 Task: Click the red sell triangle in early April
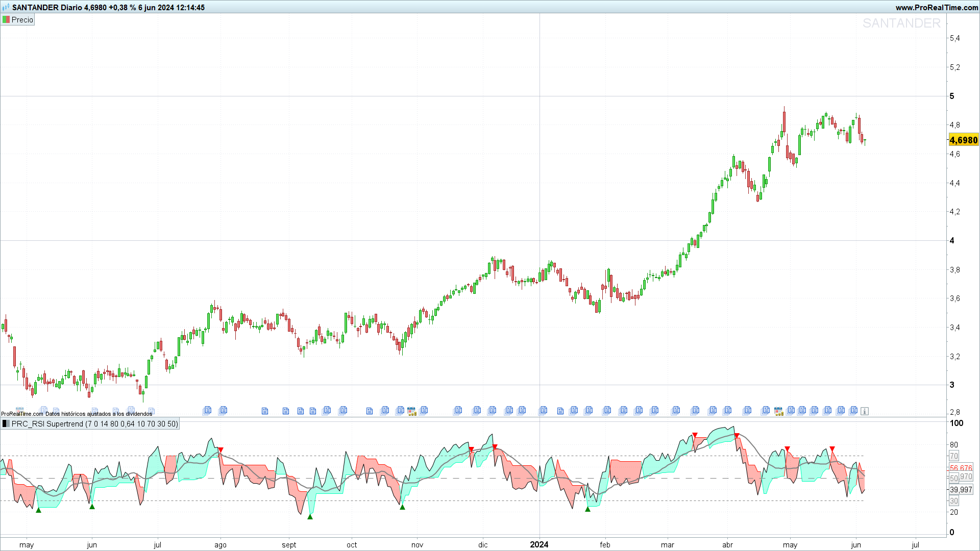[737, 436]
